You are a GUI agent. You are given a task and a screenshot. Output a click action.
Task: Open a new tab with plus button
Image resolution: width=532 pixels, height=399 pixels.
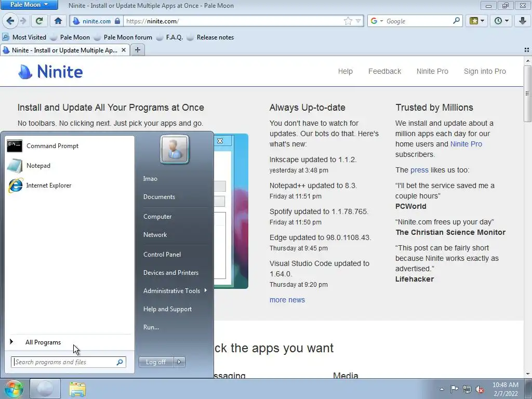point(137,50)
